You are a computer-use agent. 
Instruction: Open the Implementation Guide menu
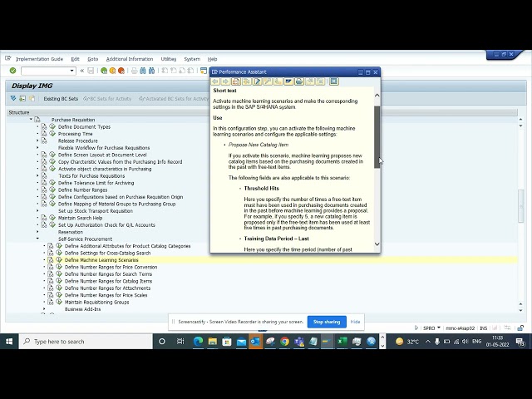39,59
